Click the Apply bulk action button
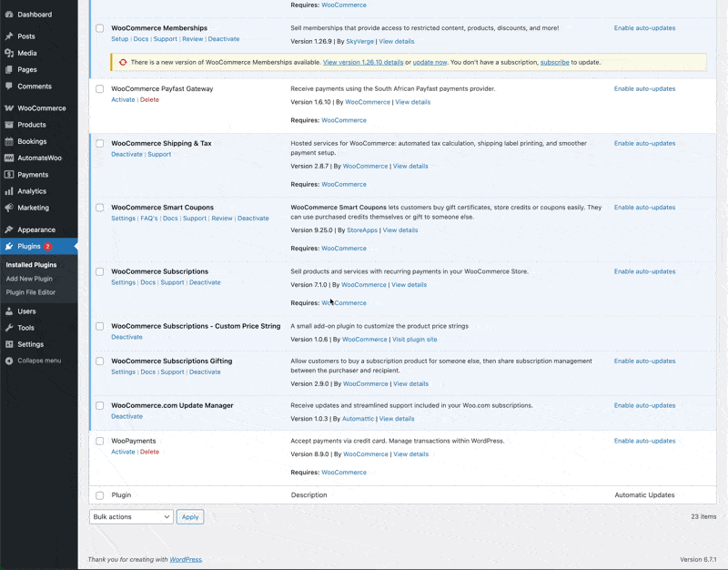The width and height of the screenshot is (728, 570). 190,516
